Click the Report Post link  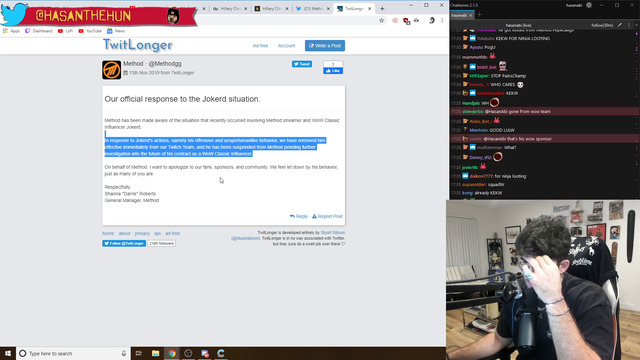point(327,216)
